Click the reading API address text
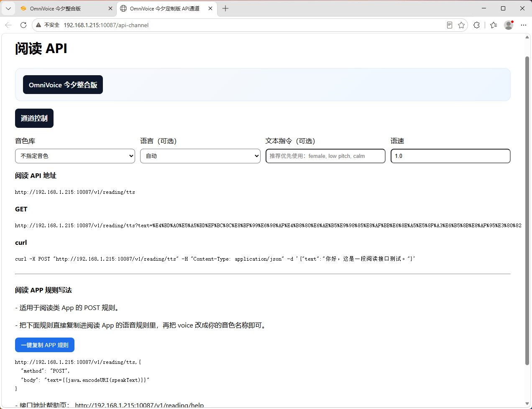Screen dimensions: 532x409 click(x=75, y=192)
